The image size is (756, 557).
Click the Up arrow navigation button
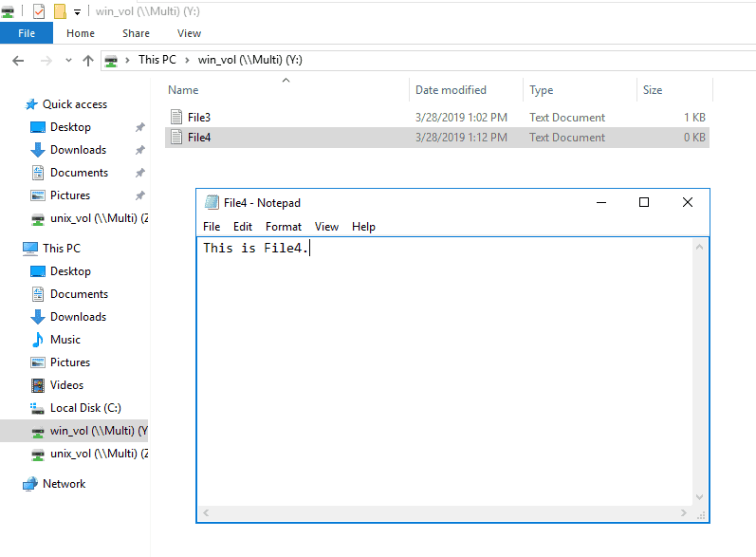[x=88, y=60]
